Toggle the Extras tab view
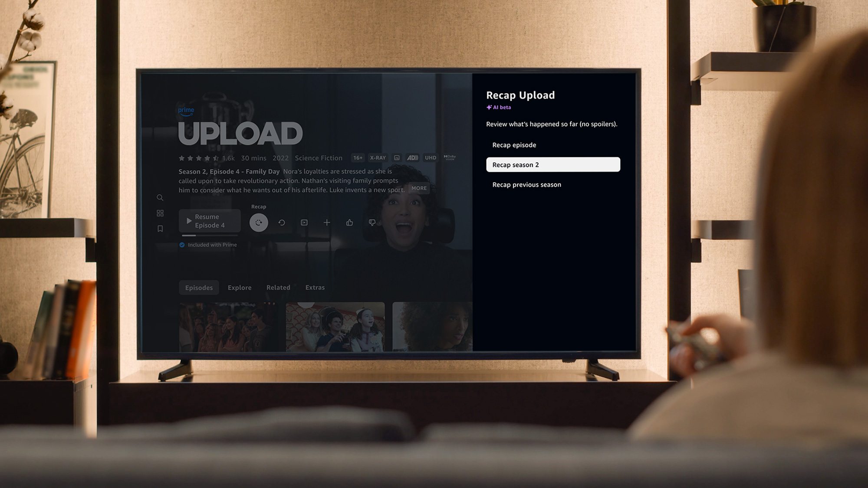Image resolution: width=868 pixels, height=488 pixels. pyautogui.click(x=314, y=287)
